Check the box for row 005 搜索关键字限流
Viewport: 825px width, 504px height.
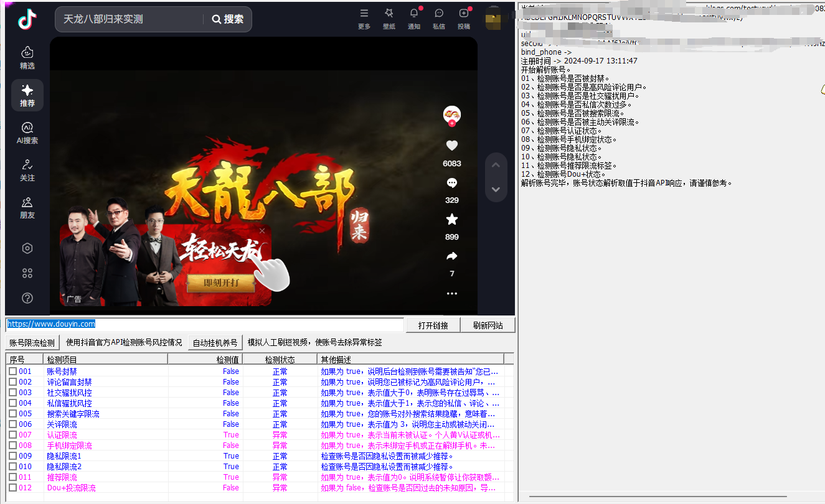(13, 414)
